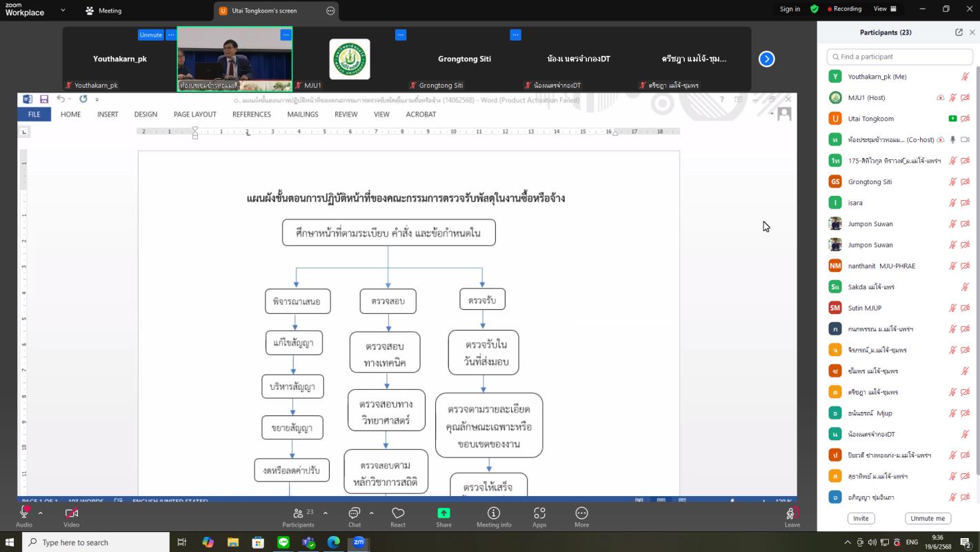The height and width of the screenshot is (552, 980).
Task: Click Unmute on Youthakarn_pk video tile
Action: point(150,34)
